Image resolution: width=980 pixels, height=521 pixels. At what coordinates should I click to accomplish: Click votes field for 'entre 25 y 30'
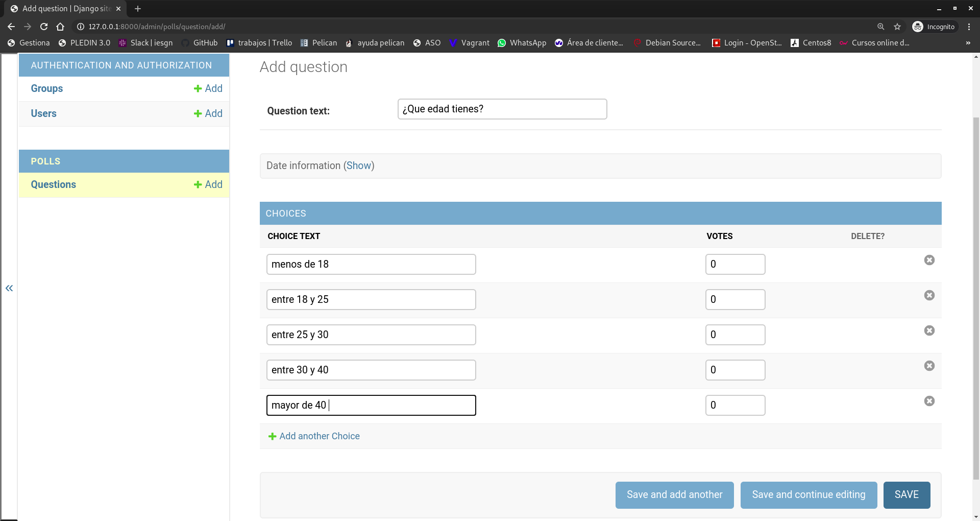pyautogui.click(x=735, y=335)
